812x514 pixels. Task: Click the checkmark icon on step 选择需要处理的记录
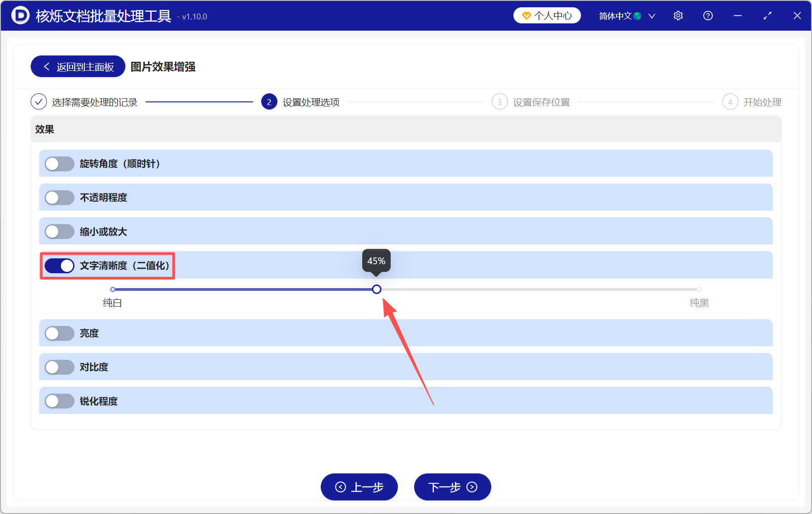[39, 101]
